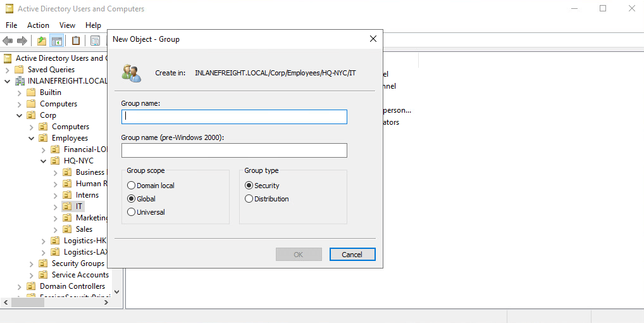Open the Help menu
The width and height of the screenshot is (644, 323).
pyautogui.click(x=93, y=25)
